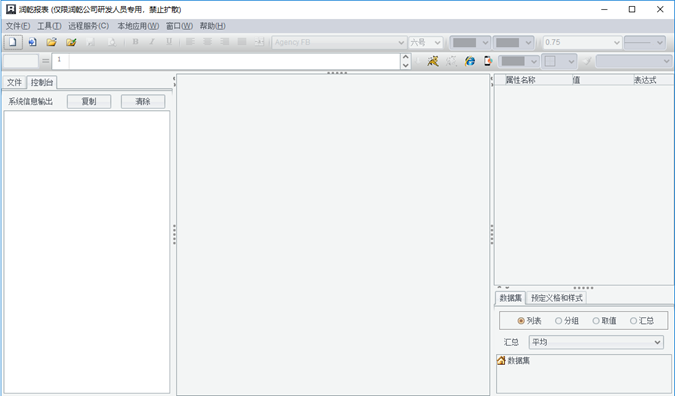The image size is (675, 396).
Task: Open the second color swatch in top toolbar
Action: pyautogui.click(x=513, y=42)
